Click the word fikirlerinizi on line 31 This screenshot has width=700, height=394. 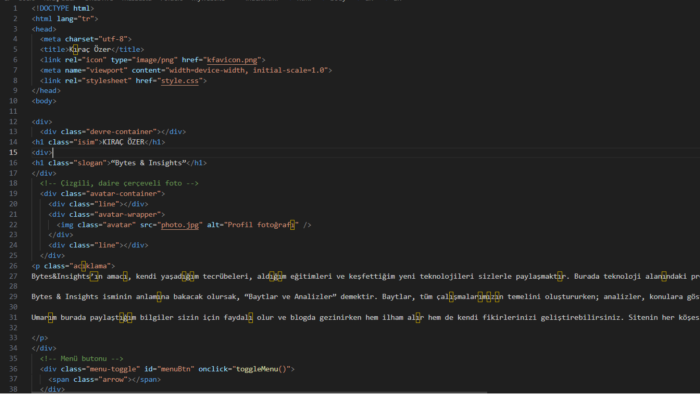509,318
